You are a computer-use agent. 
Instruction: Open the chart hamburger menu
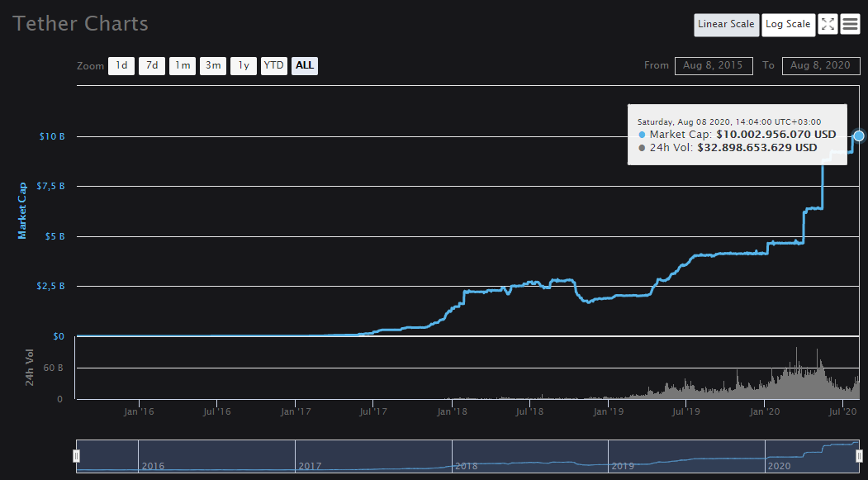tap(850, 24)
